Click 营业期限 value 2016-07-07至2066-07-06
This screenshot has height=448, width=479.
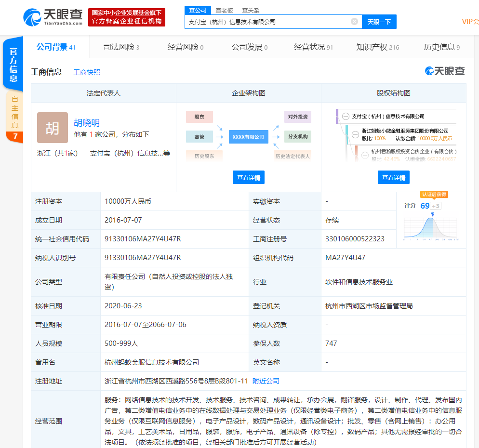coord(146,325)
